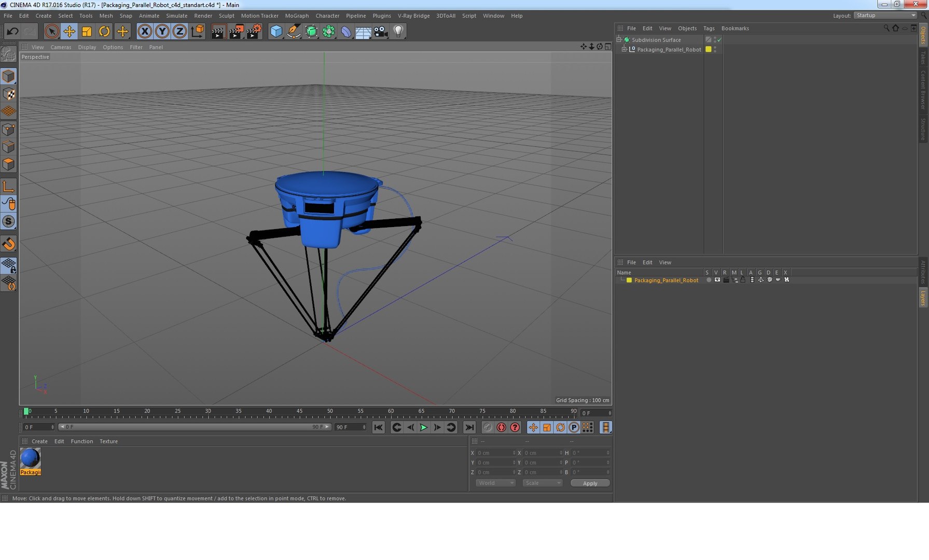The width and height of the screenshot is (929, 560).
Task: Toggle the Z-axis lock
Action: pyautogui.click(x=179, y=32)
